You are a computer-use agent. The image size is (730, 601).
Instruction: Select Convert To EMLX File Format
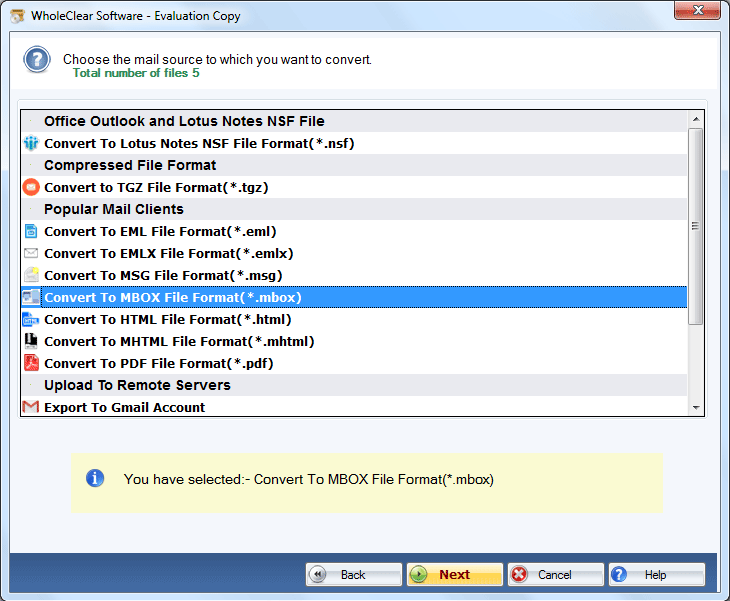tap(354, 253)
